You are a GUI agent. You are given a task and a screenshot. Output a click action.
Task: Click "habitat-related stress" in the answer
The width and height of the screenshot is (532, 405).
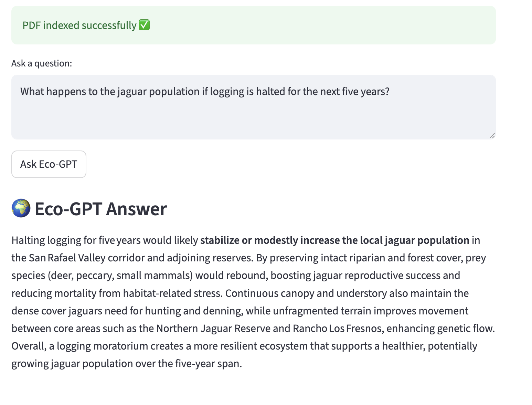(172, 293)
